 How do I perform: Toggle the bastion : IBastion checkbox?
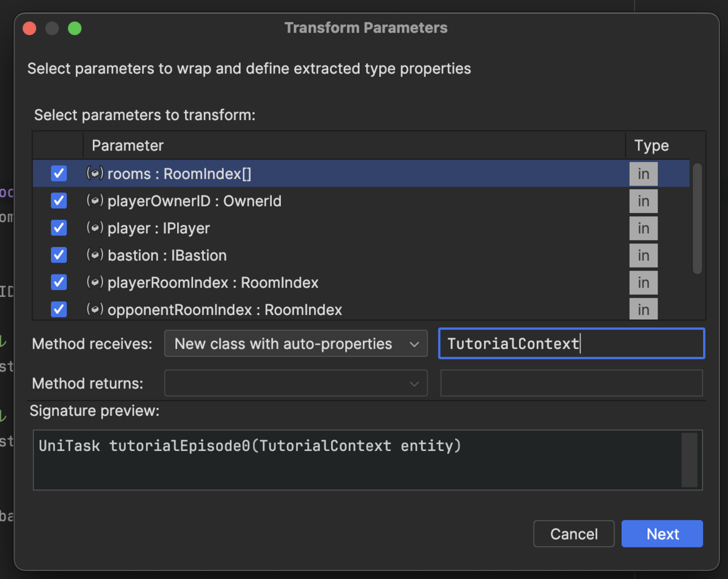pos(59,256)
